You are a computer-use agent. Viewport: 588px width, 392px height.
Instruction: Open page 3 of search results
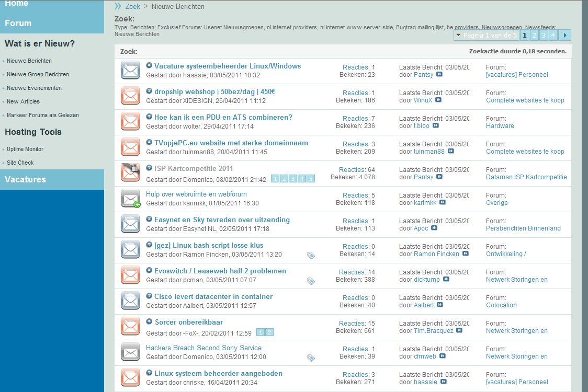(x=544, y=35)
